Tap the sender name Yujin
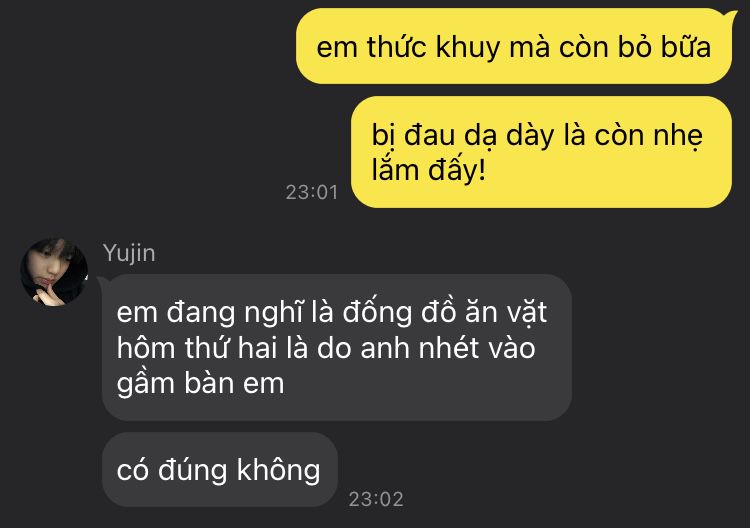 click(x=129, y=253)
